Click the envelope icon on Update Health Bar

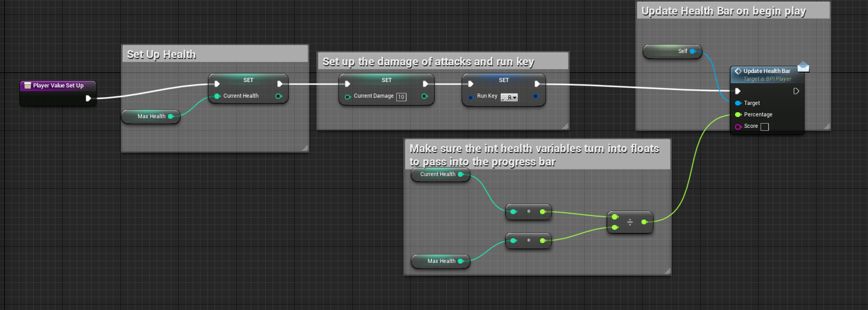[x=803, y=68]
